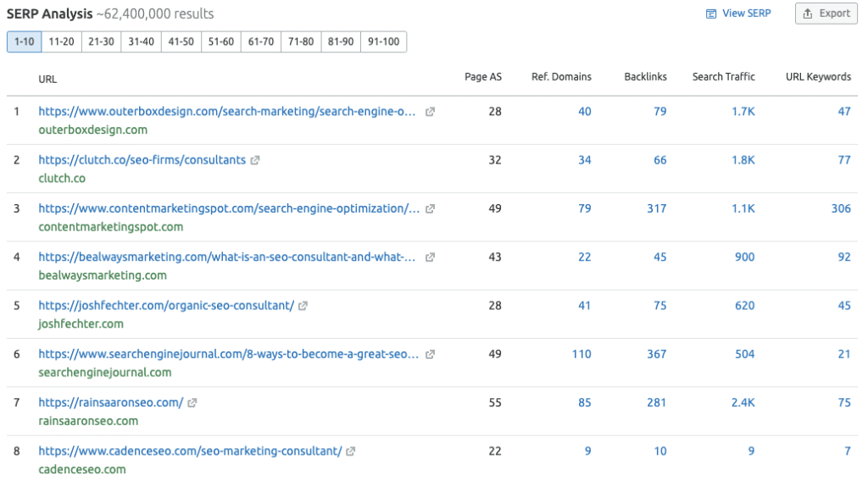Viewport: 868px width, 481px height.
Task: Open referring domains value 110 for searchenginejournal
Action: (581, 354)
